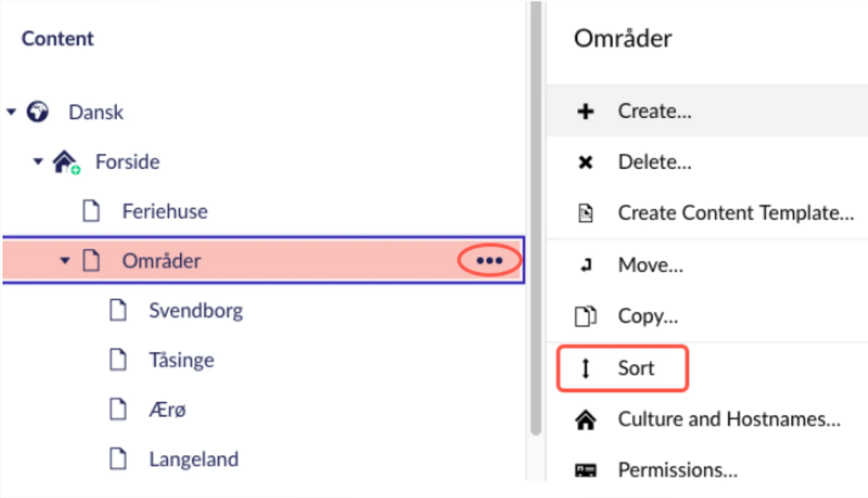This screenshot has width=868, height=498.
Task: Click the globe icon beside Dansk
Action: point(37,111)
